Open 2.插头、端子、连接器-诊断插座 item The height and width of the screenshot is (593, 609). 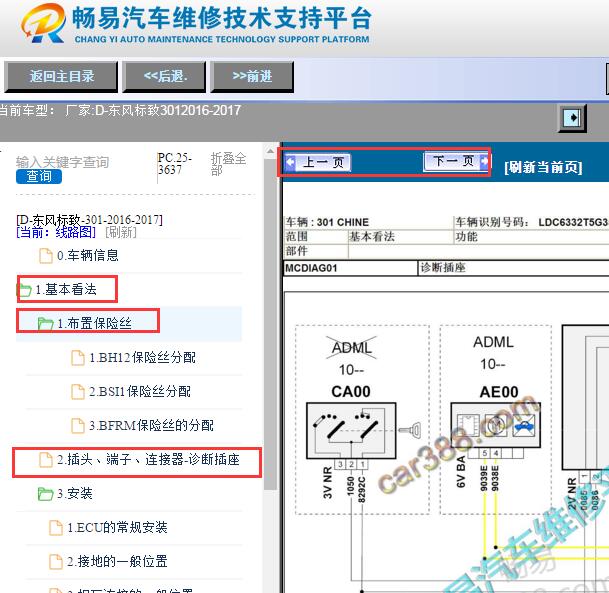pos(148,460)
